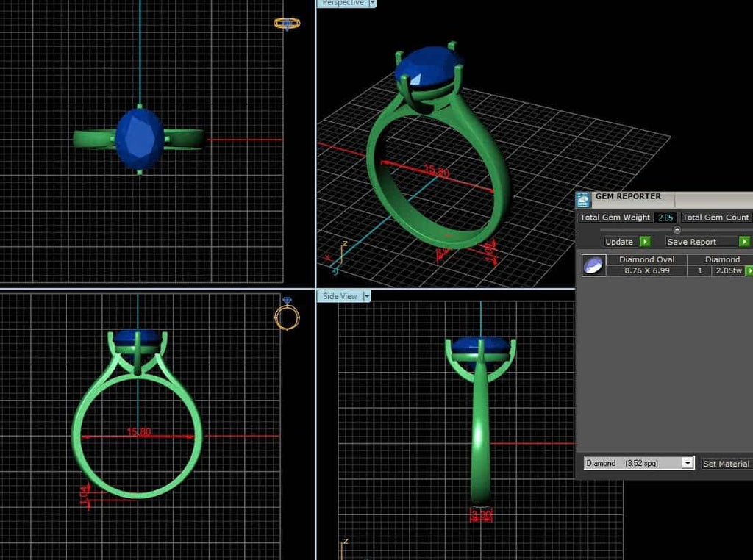The height and width of the screenshot is (560, 753).
Task: Select the orange ring indicator in top viewport
Action: tap(286, 23)
